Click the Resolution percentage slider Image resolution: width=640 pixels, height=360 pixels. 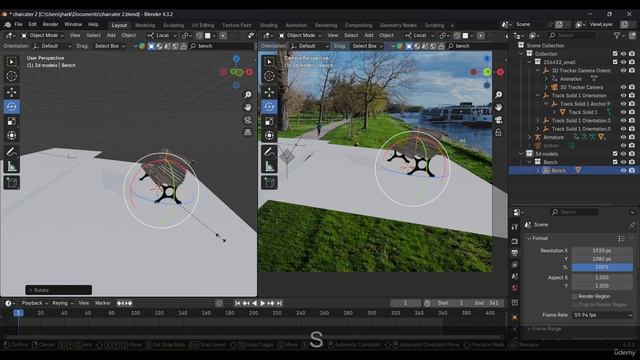(602, 267)
